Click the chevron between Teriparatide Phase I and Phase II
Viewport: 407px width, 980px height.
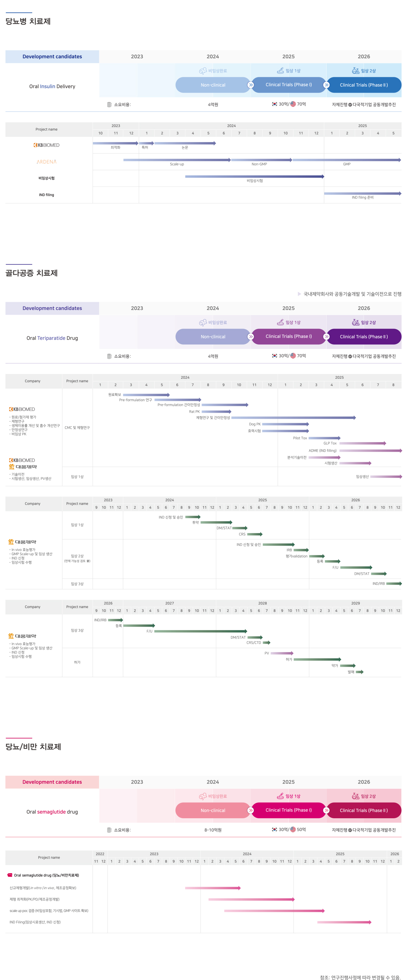pyautogui.click(x=326, y=337)
